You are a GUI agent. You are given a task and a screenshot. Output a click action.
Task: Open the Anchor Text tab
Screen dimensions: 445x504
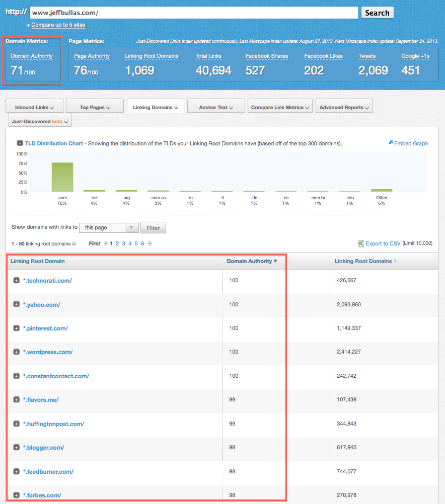[x=216, y=106]
